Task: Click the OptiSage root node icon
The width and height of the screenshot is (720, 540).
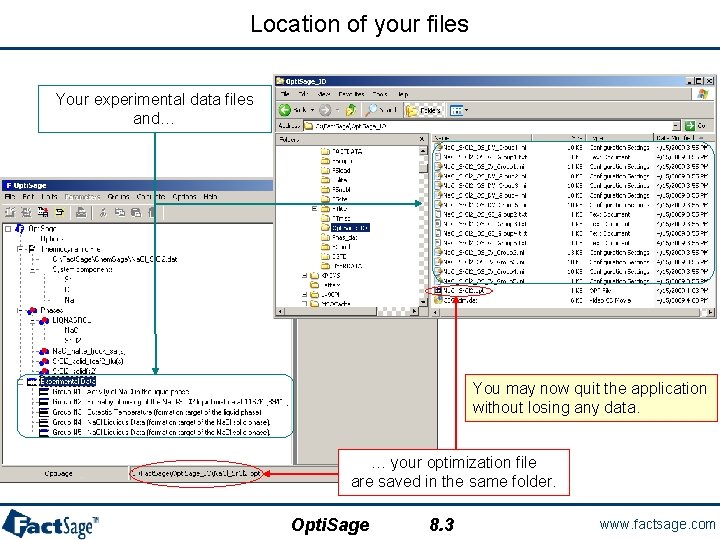Action: point(20,228)
